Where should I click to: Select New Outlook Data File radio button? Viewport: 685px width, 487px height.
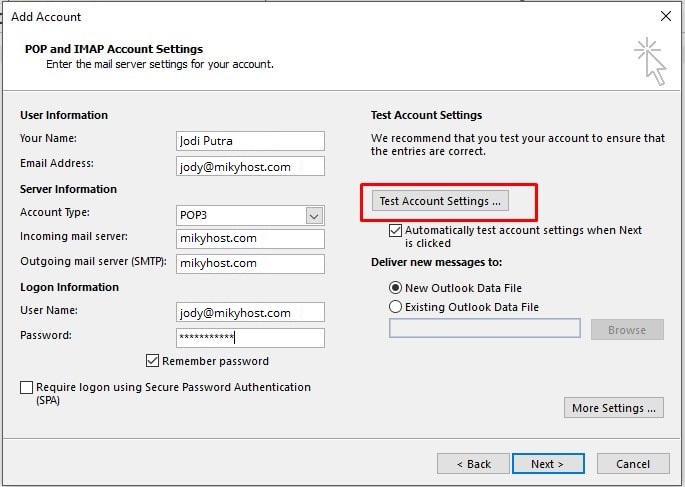pyautogui.click(x=395, y=288)
